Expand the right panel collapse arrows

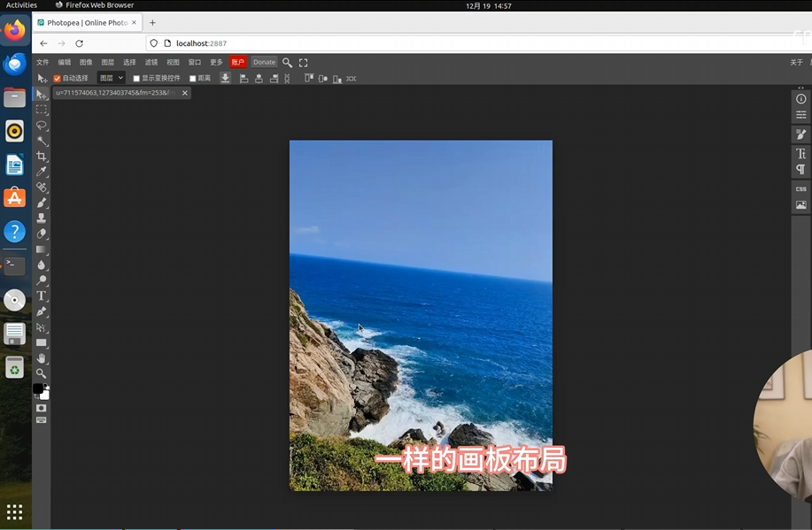(x=801, y=88)
